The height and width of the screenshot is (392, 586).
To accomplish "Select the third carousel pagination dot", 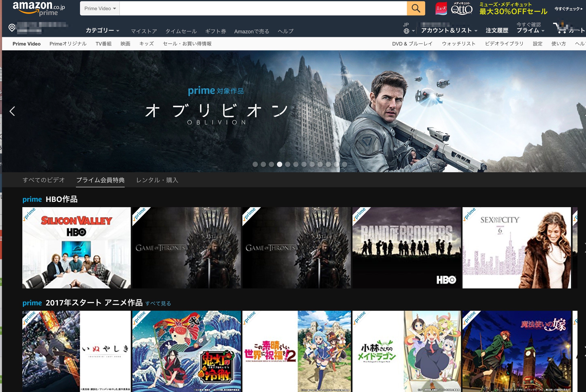I will 271,164.
